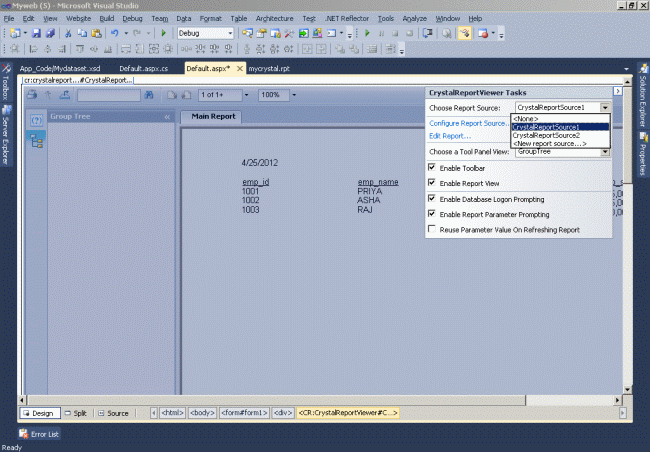Click the Cut scissors icon
650x452 pixels.
pos(69,33)
